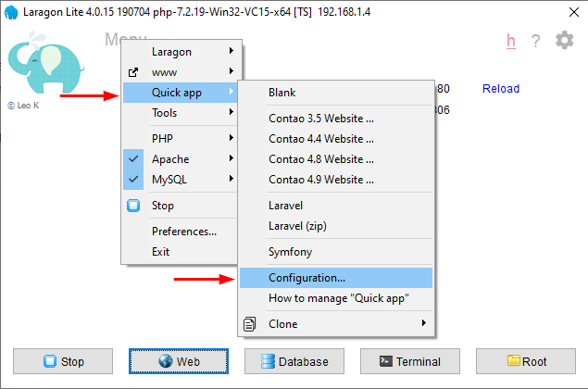This screenshot has width=588, height=389.
Task: Click the © Leo K text
Action: [23, 106]
